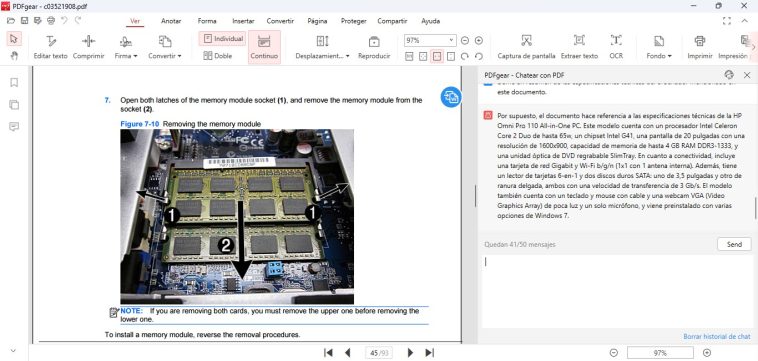Go to the previous page

[347, 353]
